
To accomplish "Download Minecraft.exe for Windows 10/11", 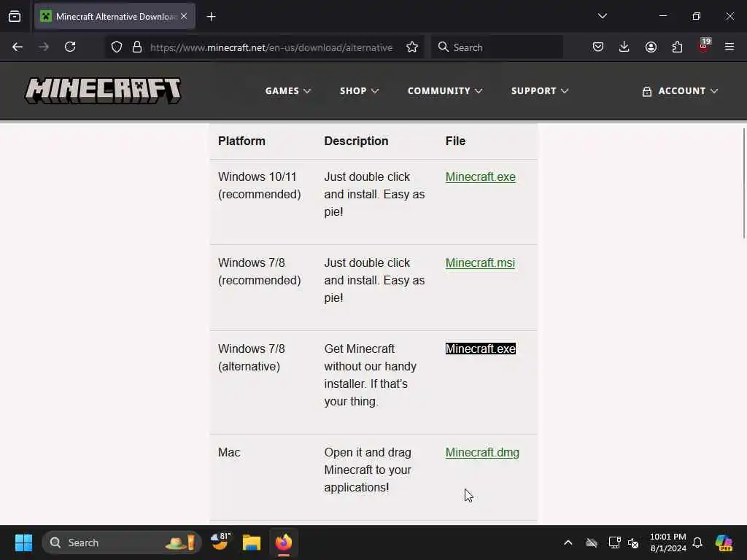I will pyautogui.click(x=480, y=176).
